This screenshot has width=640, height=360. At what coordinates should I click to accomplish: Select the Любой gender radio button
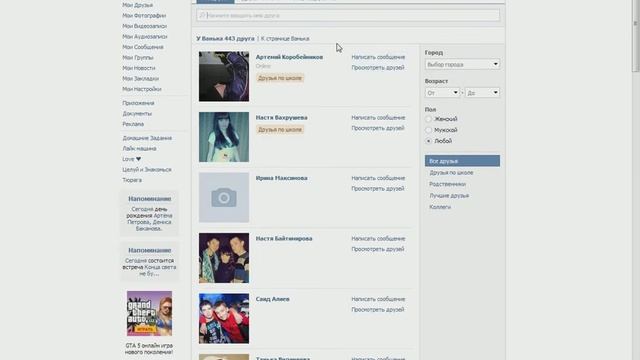coord(429,141)
